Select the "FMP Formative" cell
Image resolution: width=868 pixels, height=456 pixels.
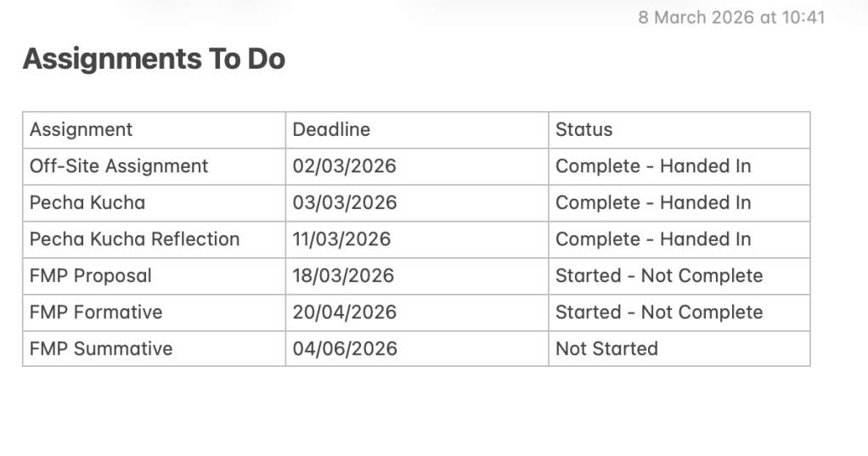click(x=96, y=312)
